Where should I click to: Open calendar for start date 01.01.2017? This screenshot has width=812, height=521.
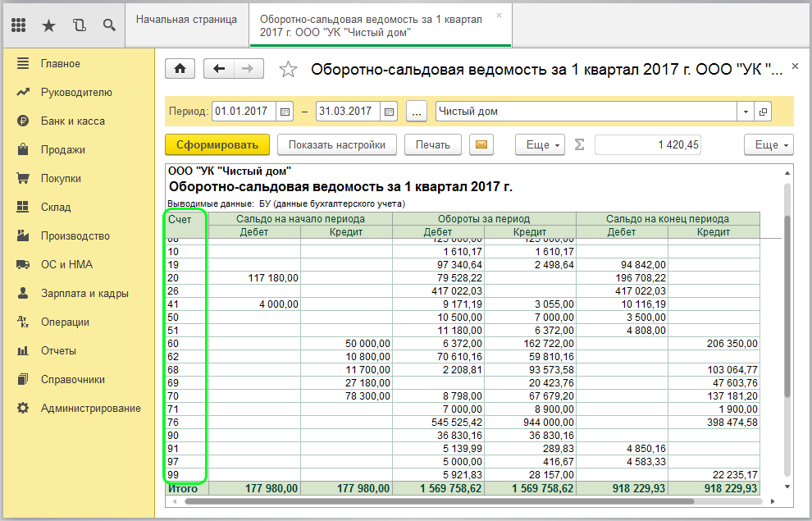coord(285,112)
